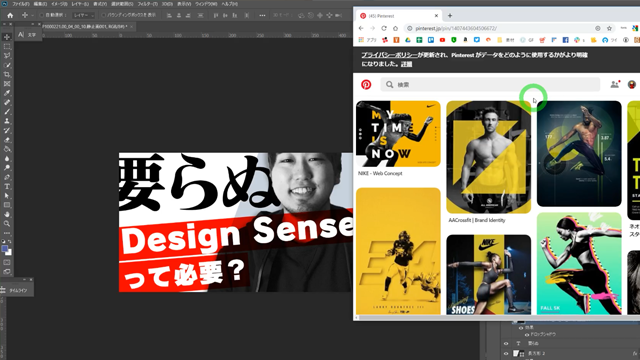This screenshot has height=360, width=640.
Task: Swap foreground and background colors
Action: coord(10,242)
